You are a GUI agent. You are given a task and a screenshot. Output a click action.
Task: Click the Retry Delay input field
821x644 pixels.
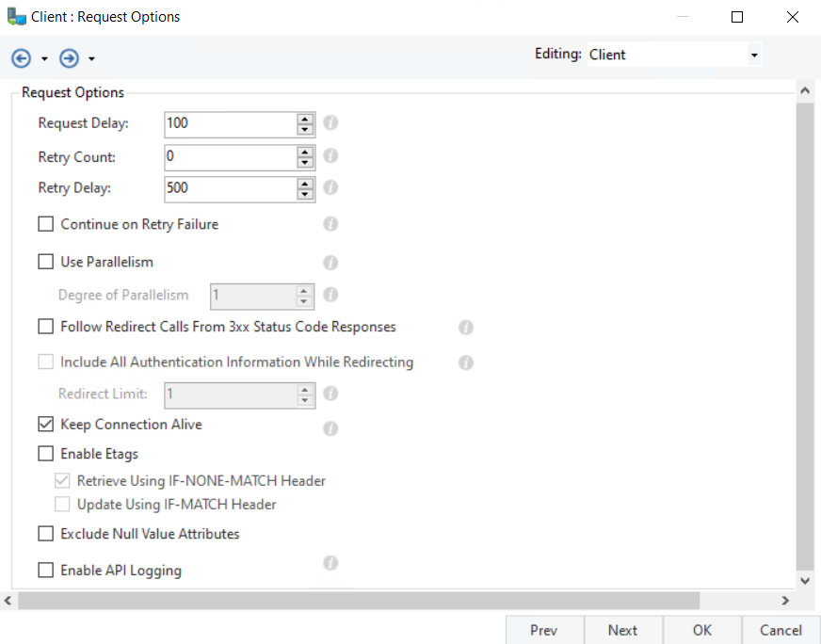click(229, 188)
